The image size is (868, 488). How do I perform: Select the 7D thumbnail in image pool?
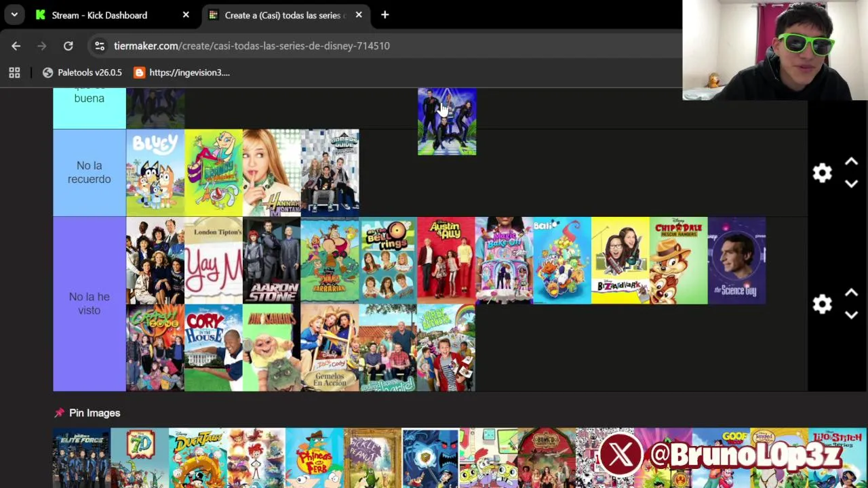click(x=140, y=458)
